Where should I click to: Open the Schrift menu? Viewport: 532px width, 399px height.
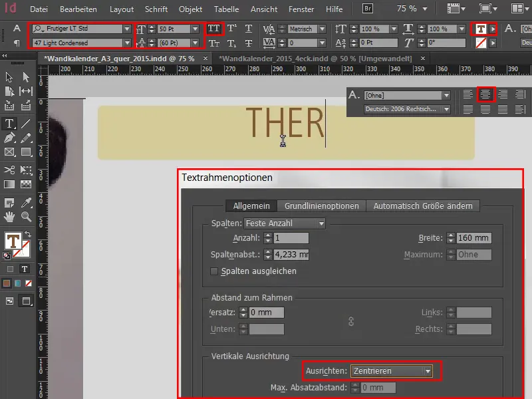click(x=156, y=9)
